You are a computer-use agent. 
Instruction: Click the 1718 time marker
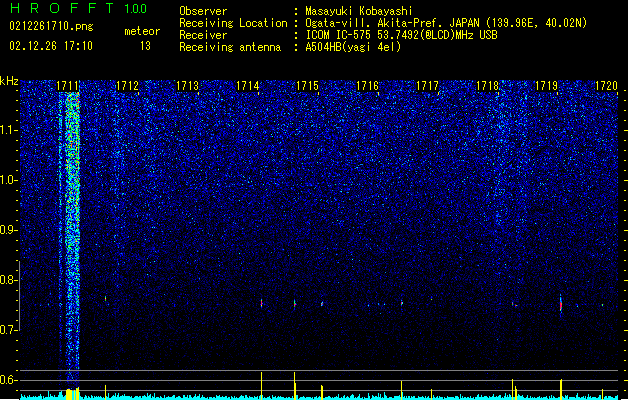tap(487, 86)
